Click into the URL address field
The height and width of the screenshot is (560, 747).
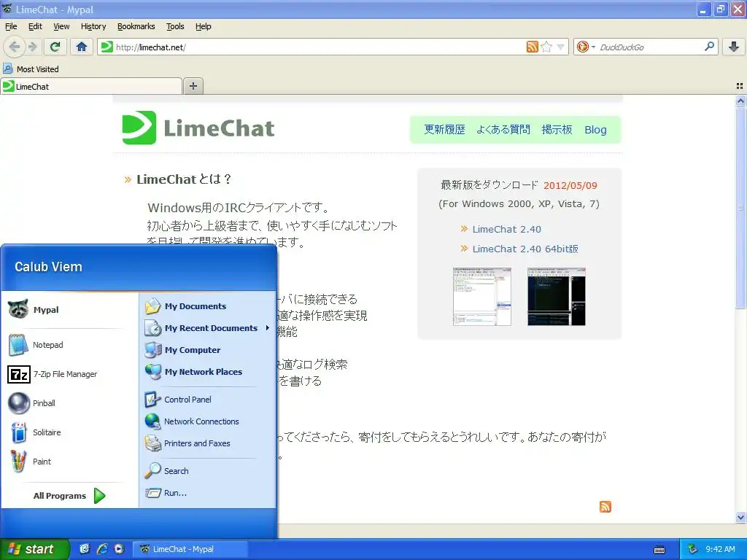click(x=320, y=47)
